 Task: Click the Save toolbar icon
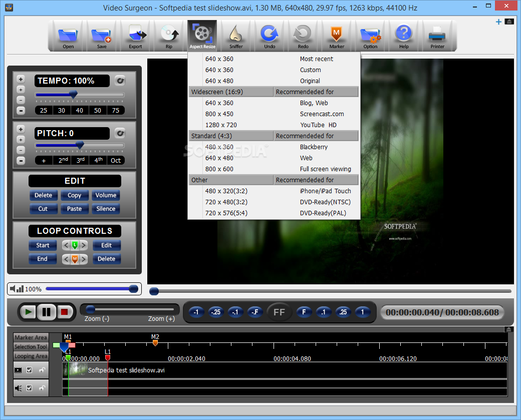point(102,36)
